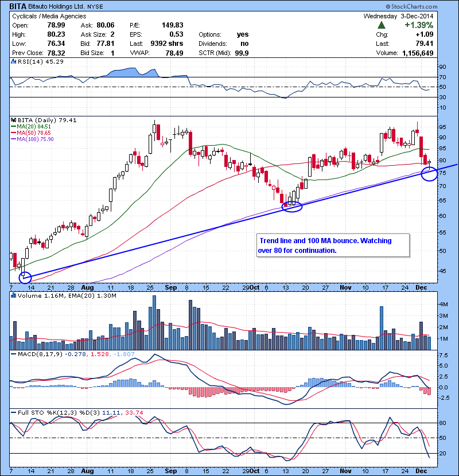This screenshot has height=476, width=459.
Task: Click the 65 price axis label
Action: click(442, 200)
